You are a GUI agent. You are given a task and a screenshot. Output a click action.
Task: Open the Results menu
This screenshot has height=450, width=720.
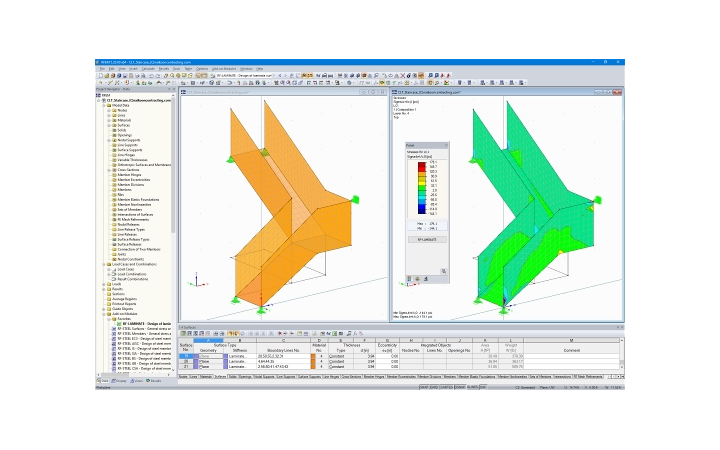point(163,69)
